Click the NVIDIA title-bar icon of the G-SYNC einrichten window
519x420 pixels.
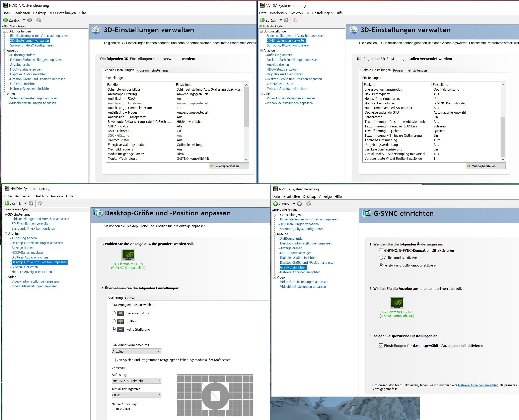[x=275, y=189]
